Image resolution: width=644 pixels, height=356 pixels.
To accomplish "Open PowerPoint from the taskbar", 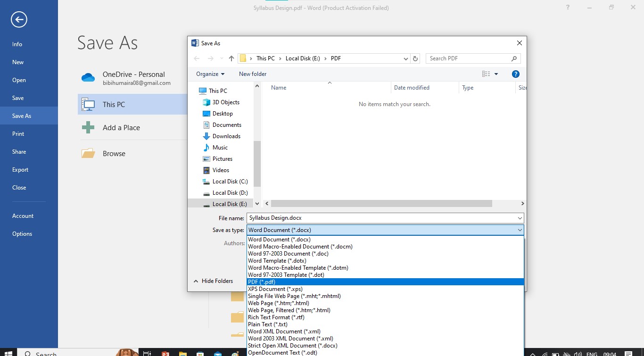I will click(x=165, y=353).
